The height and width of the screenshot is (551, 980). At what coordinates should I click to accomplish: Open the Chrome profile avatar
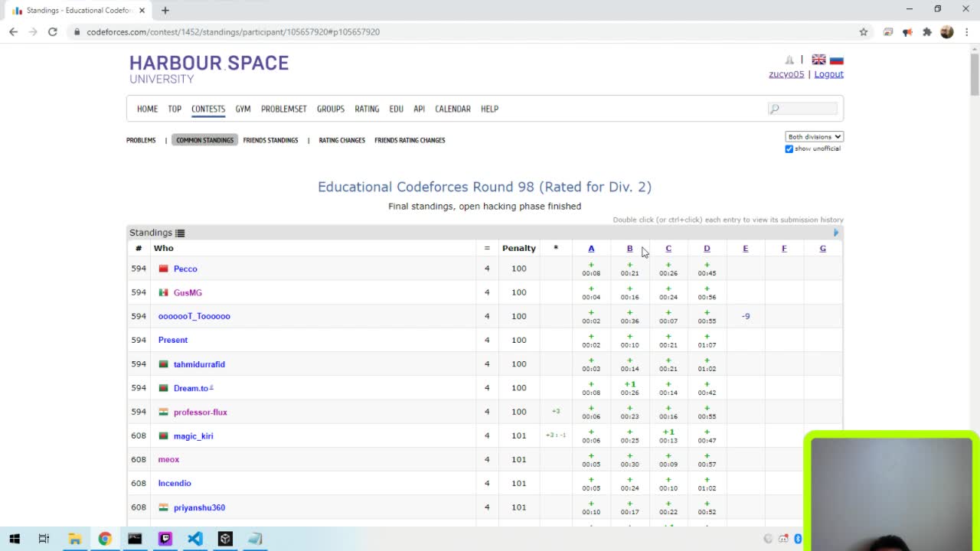947,32
